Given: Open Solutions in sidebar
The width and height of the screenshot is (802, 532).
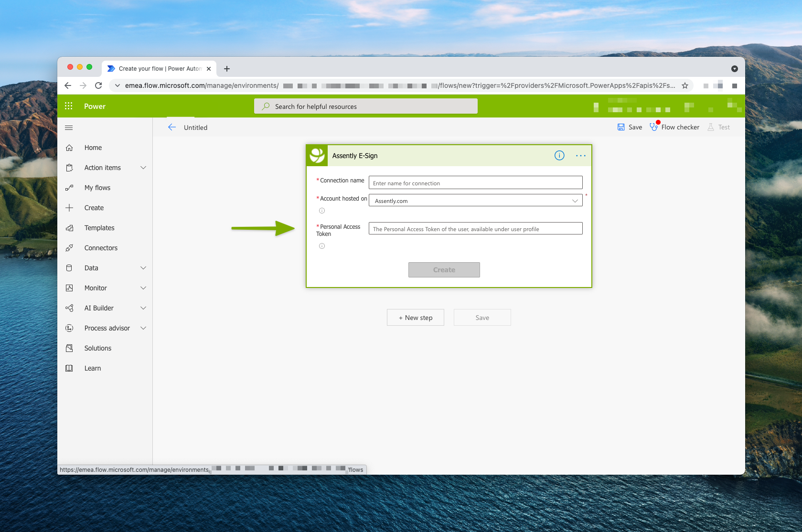Looking at the screenshot, I should [98, 348].
